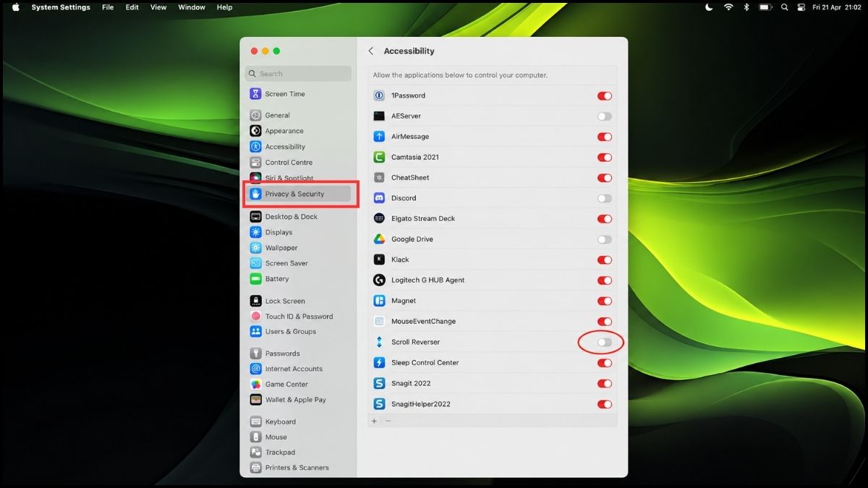Click the Wi-Fi icon in the menu bar

tap(728, 7)
